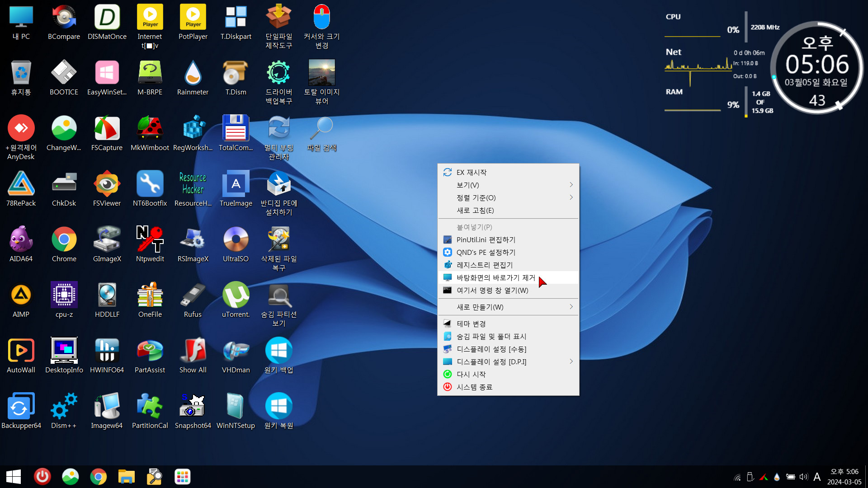This screenshot has height=488, width=868.
Task: Select the MkWimboot ladybug icon
Action: point(150,133)
